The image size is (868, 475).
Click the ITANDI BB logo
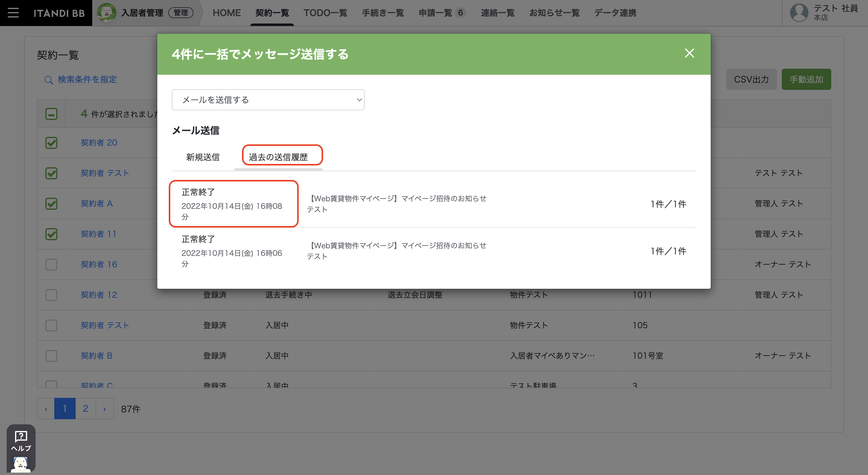click(59, 13)
